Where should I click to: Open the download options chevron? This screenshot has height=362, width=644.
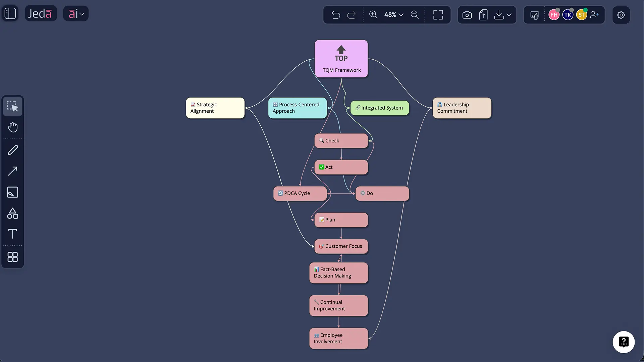click(x=508, y=15)
